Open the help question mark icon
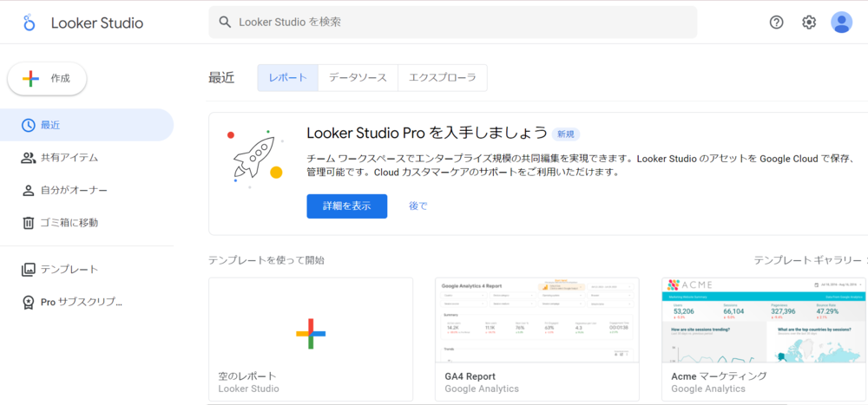 777,23
